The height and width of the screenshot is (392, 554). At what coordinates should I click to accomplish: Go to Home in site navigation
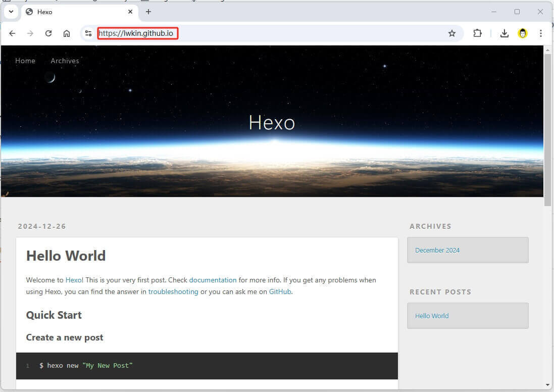25,61
